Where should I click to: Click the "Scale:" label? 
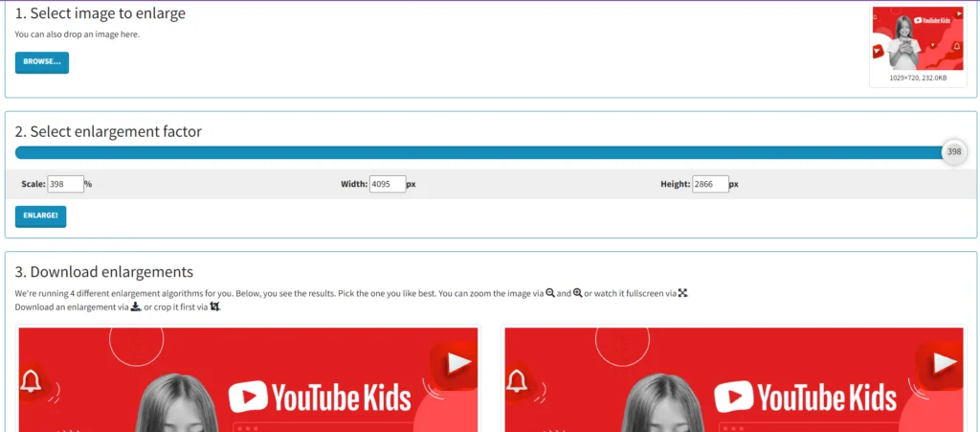click(33, 185)
